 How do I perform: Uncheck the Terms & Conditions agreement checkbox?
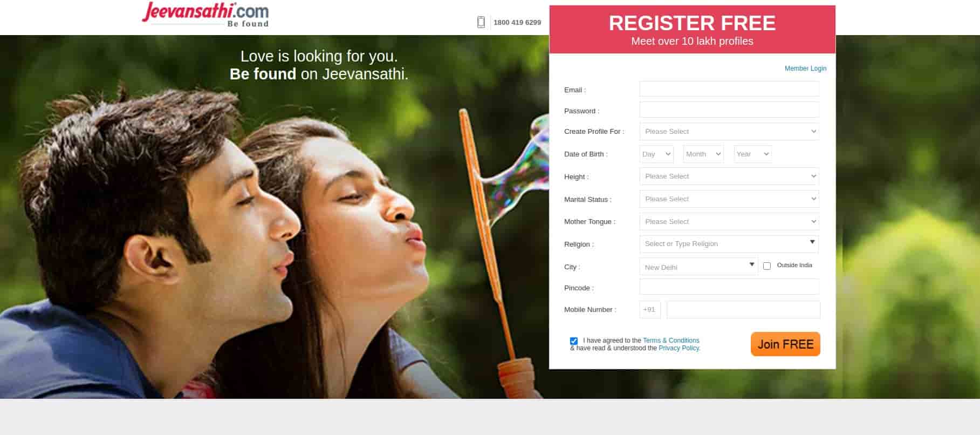[573, 341]
